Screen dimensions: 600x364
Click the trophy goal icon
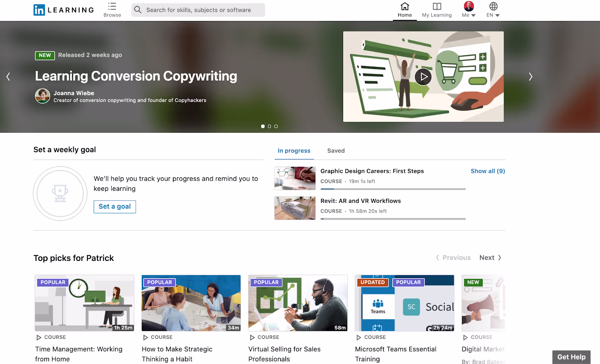(60, 193)
